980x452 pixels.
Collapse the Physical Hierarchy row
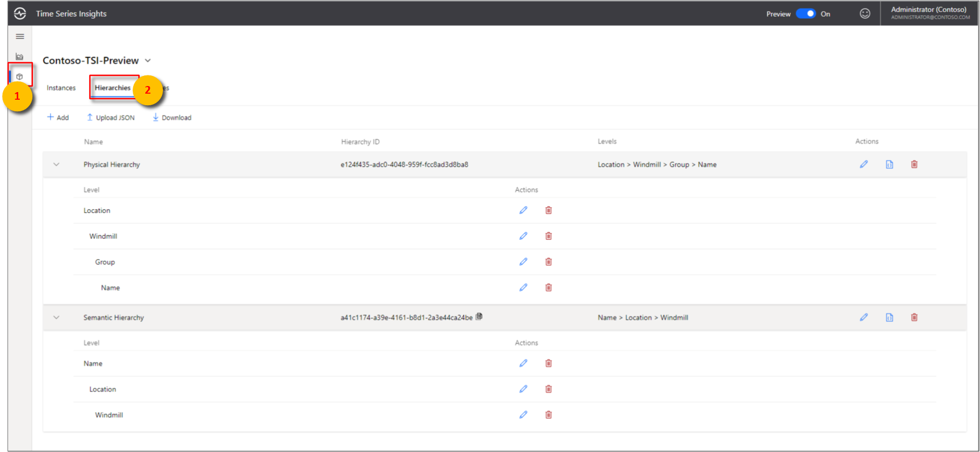(57, 165)
